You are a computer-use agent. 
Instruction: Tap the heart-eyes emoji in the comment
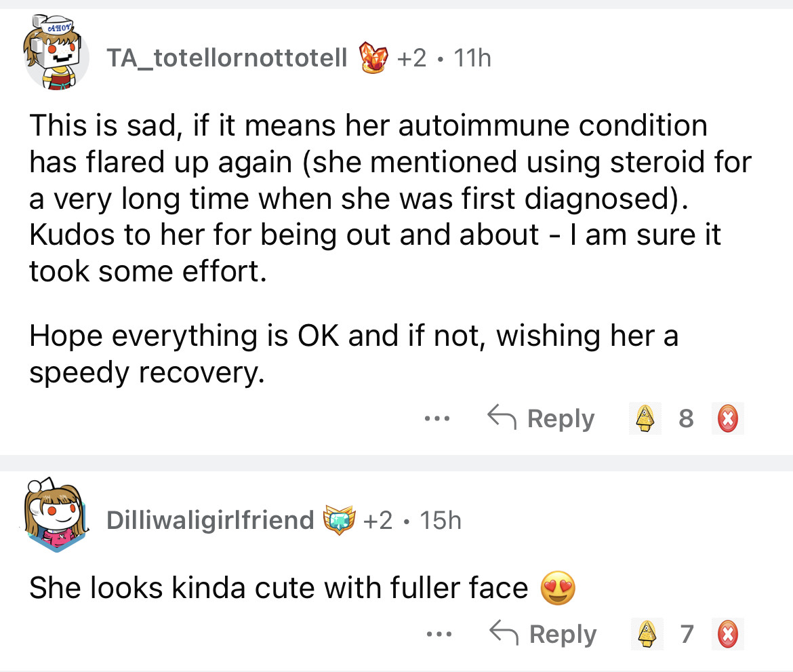point(557,589)
